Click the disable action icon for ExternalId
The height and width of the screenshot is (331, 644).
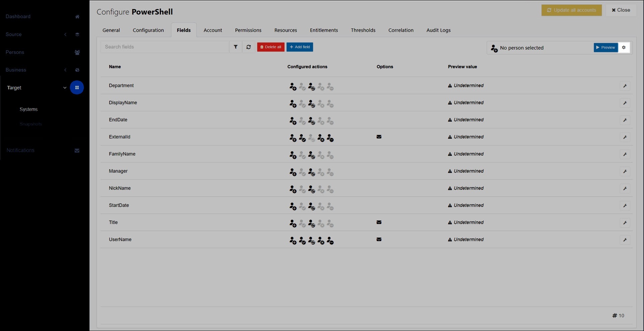[321, 138]
